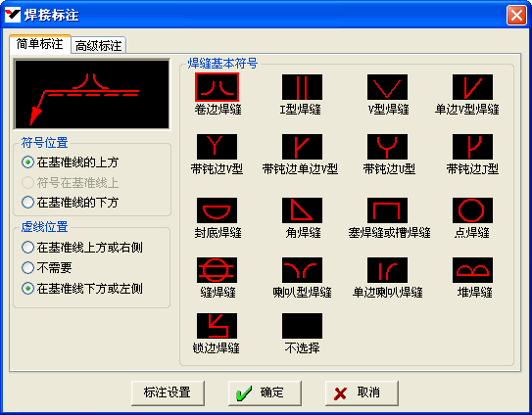Choose the I型焊缝 symbol icon

(302, 87)
